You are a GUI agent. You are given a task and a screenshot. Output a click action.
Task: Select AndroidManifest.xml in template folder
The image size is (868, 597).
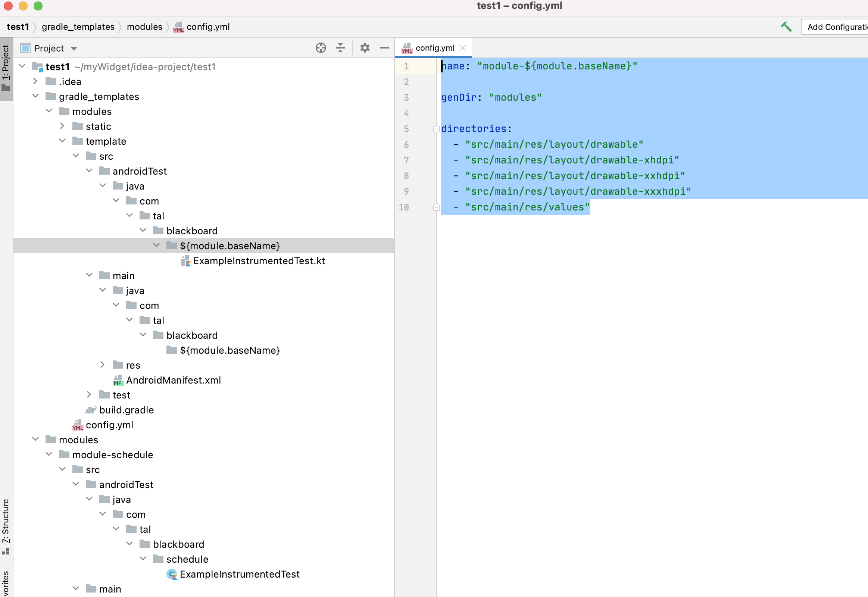pyautogui.click(x=173, y=380)
